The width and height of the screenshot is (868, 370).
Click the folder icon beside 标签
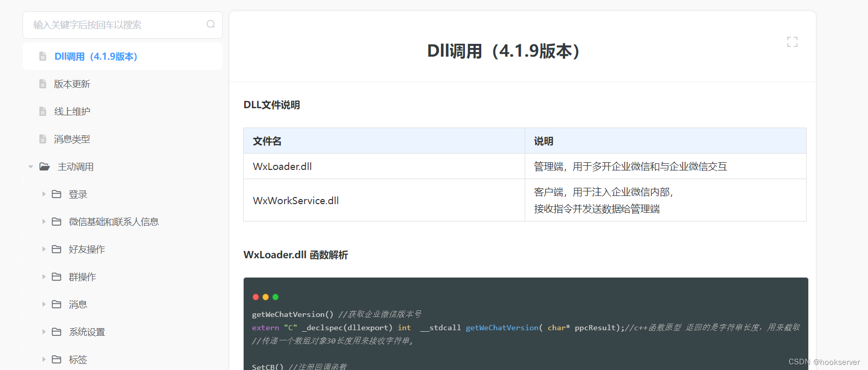(57, 359)
